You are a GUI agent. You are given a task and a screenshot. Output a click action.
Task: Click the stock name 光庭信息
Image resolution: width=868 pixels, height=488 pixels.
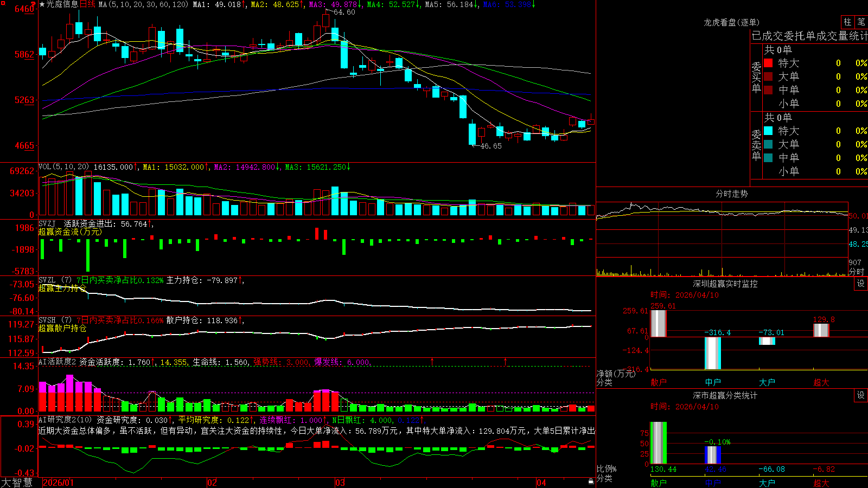pyautogui.click(x=62, y=4)
